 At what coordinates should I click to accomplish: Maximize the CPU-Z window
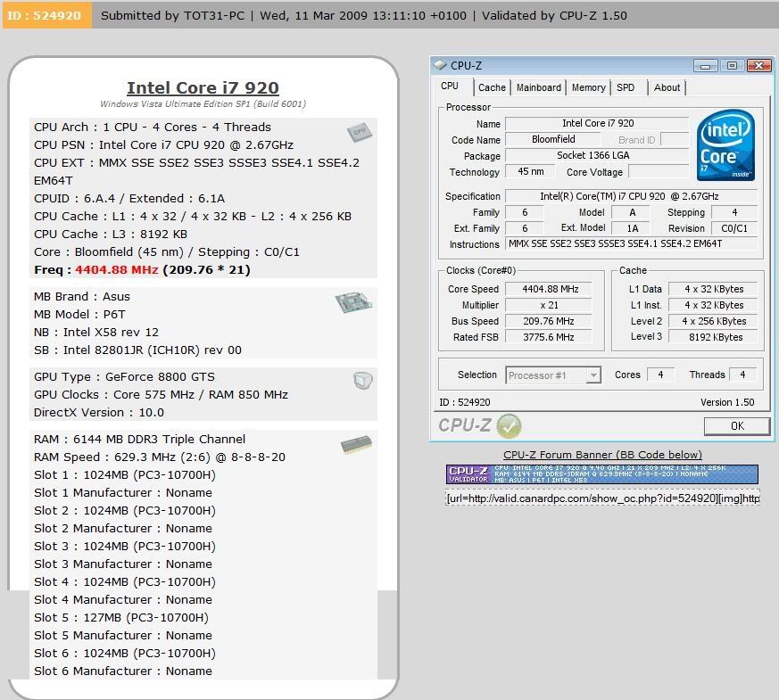click(x=732, y=65)
